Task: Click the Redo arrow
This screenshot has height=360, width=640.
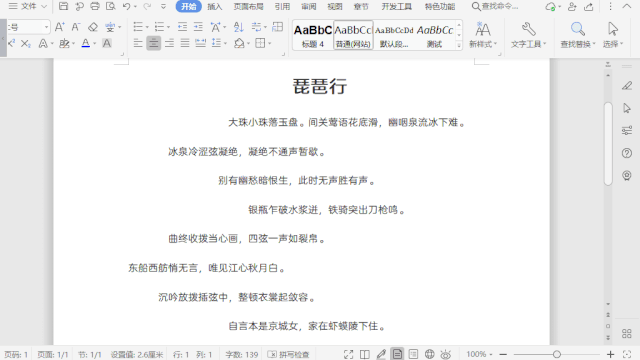Action: (147, 6)
